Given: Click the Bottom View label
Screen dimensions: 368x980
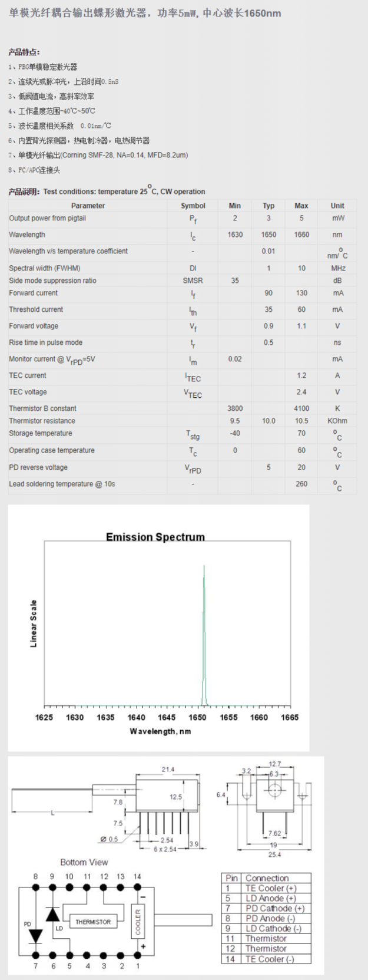Looking at the screenshot, I should pos(84,862).
